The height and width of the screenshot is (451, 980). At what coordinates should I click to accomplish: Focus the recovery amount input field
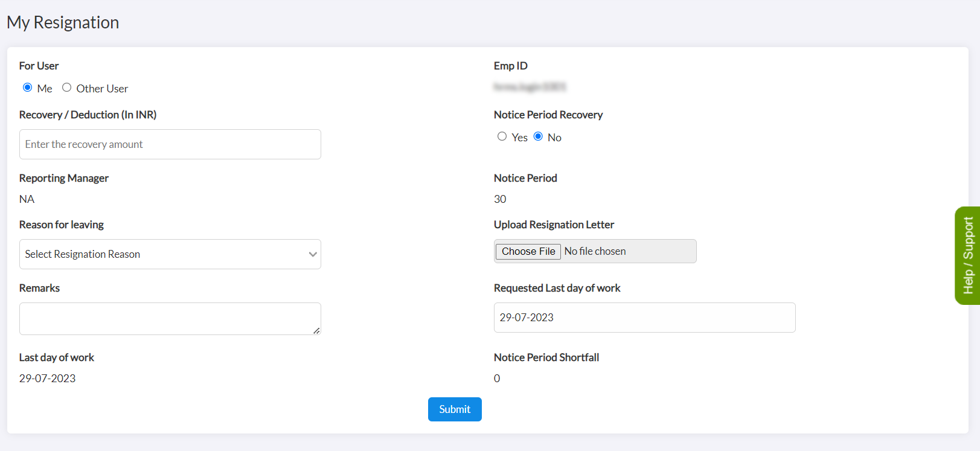coord(170,144)
